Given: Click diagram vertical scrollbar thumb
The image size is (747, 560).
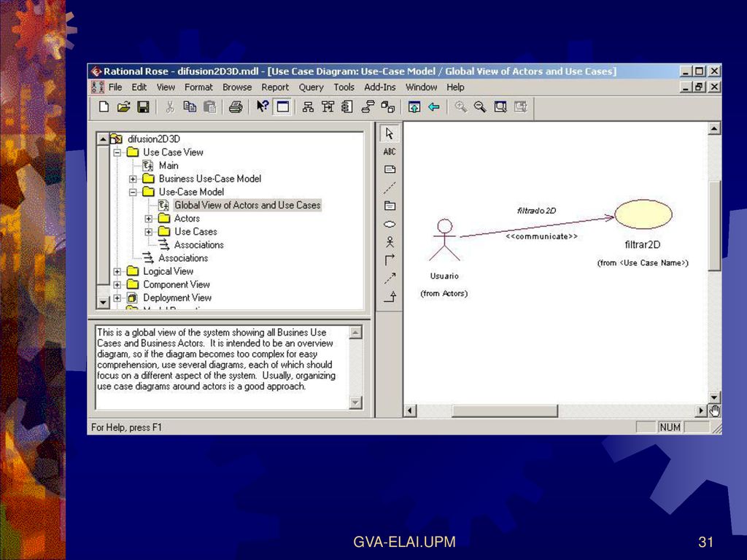Looking at the screenshot, I should pos(714,226).
